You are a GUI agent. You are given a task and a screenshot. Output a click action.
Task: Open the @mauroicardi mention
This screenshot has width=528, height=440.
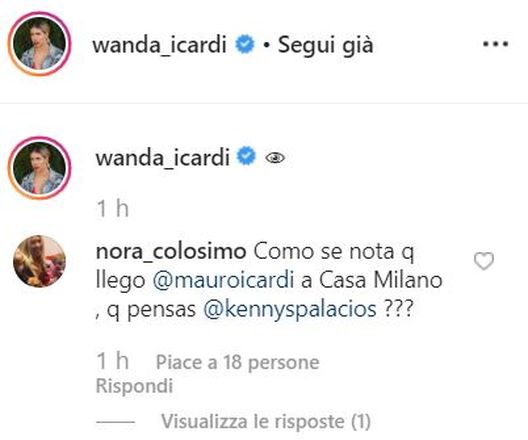[x=224, y=280]
